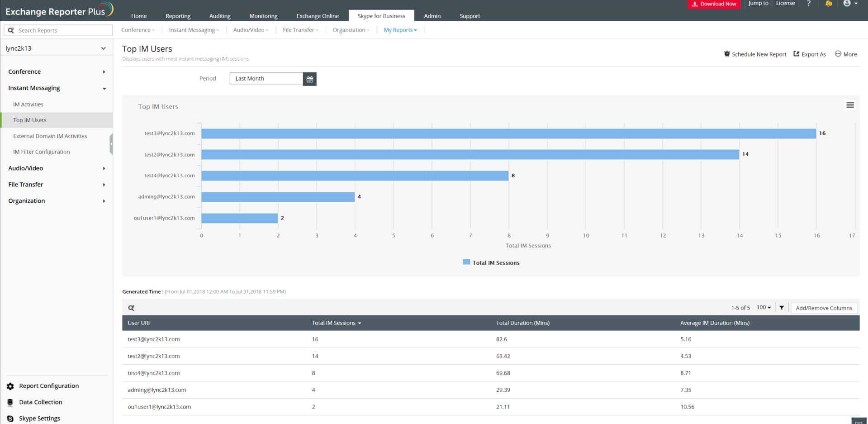
Task: Click the magnifier icon in Search Reports
Action: pos(11,30)
